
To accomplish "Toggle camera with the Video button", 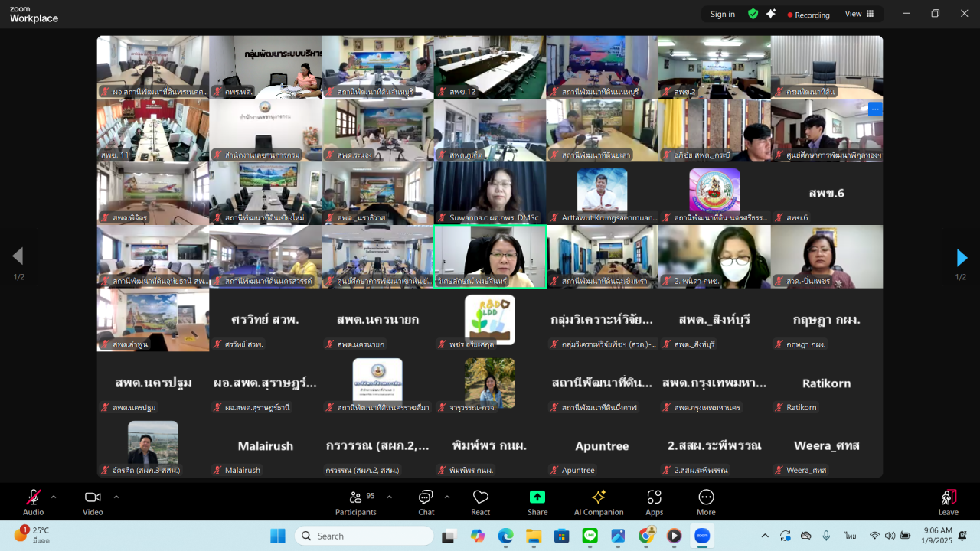I will click(x=93, y=501).
